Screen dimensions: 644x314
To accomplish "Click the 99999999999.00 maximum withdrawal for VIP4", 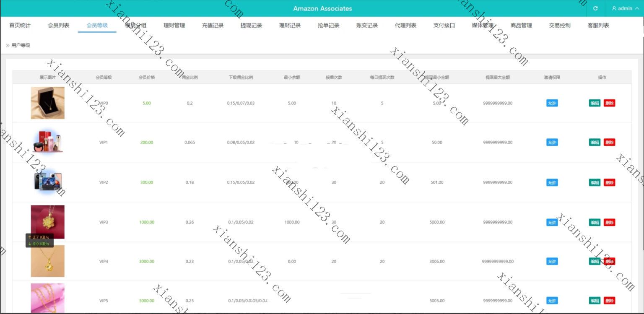I will (x=498, y=262).
